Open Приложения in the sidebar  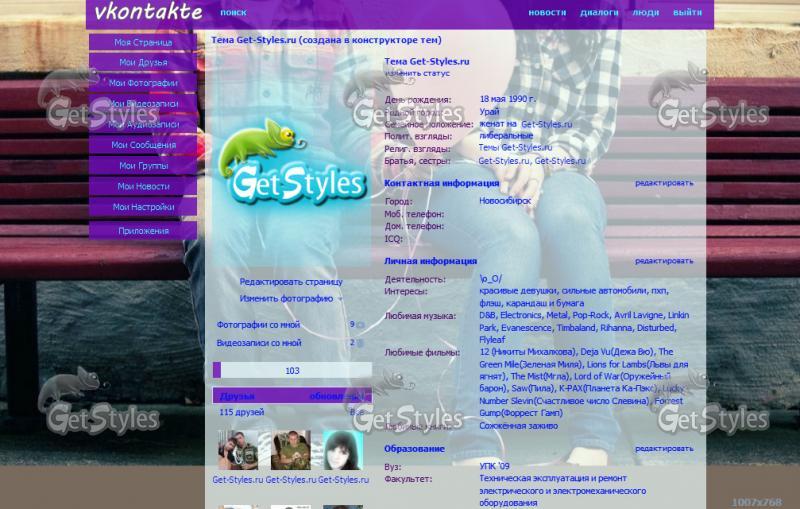tap(143, 231)
